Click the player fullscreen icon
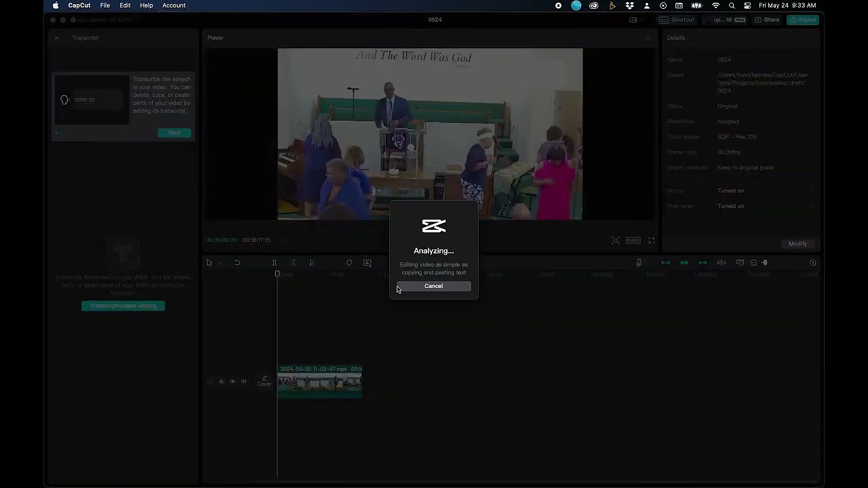 [651, 241]
